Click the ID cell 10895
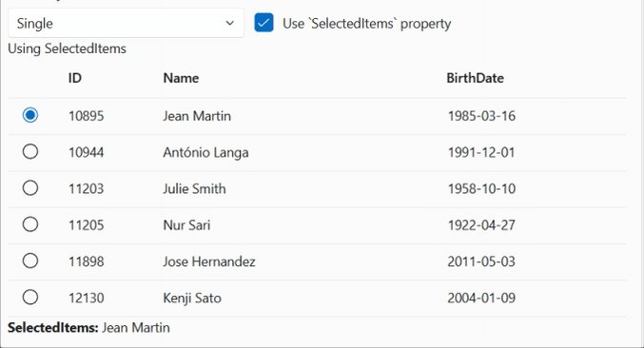The image size is (644, 348). coord(87,116)
